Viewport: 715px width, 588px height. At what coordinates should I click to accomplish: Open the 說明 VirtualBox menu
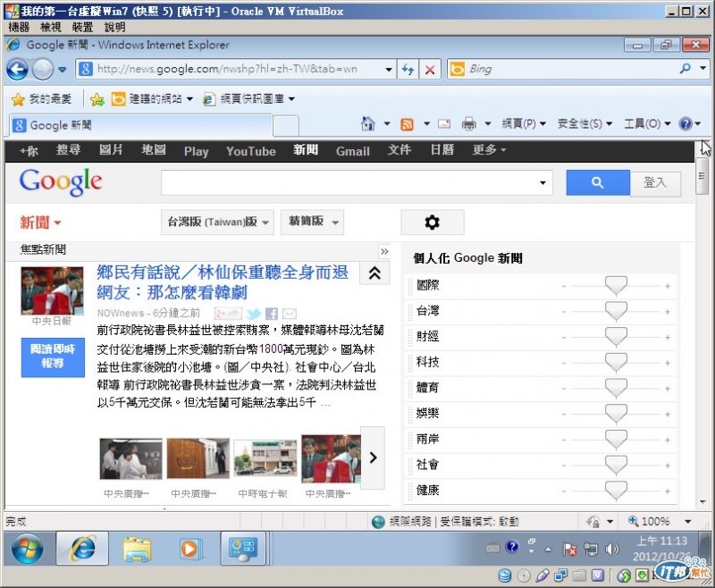(115, 28)
